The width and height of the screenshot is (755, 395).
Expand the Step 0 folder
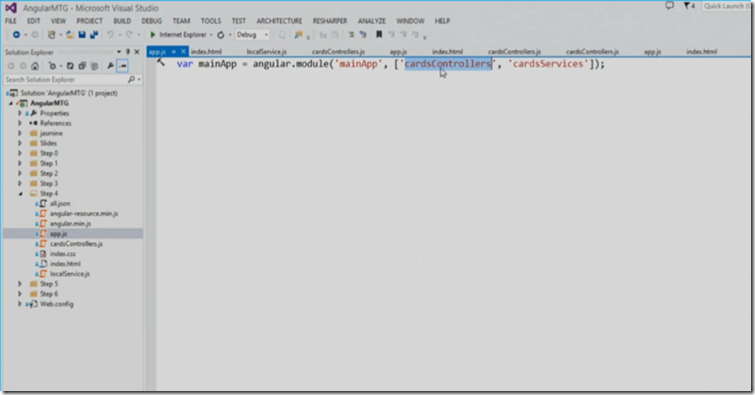point(20,153)
